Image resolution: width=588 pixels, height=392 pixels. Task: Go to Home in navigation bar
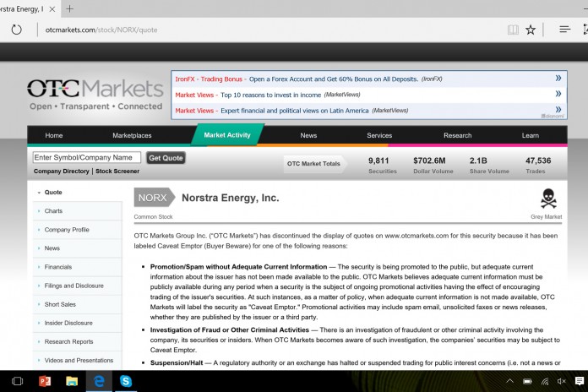tap(53, 135)
